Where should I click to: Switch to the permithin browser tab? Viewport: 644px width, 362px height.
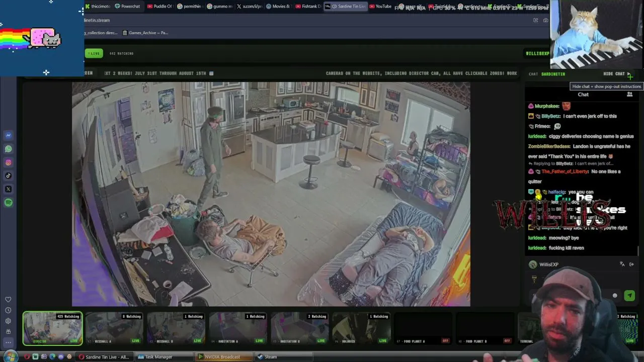[x=190, y=7]
